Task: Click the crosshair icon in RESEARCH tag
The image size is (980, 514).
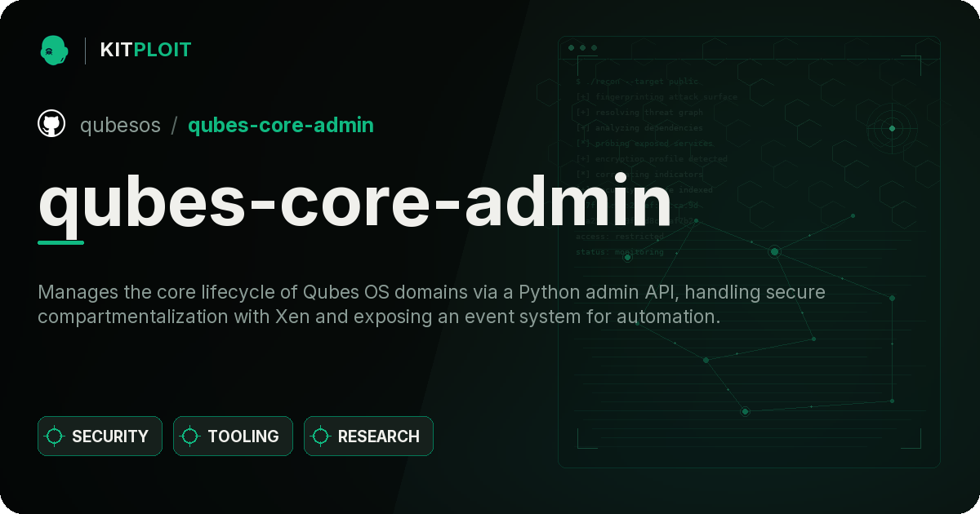Action: pyautogui.click(x=321, y=436)
